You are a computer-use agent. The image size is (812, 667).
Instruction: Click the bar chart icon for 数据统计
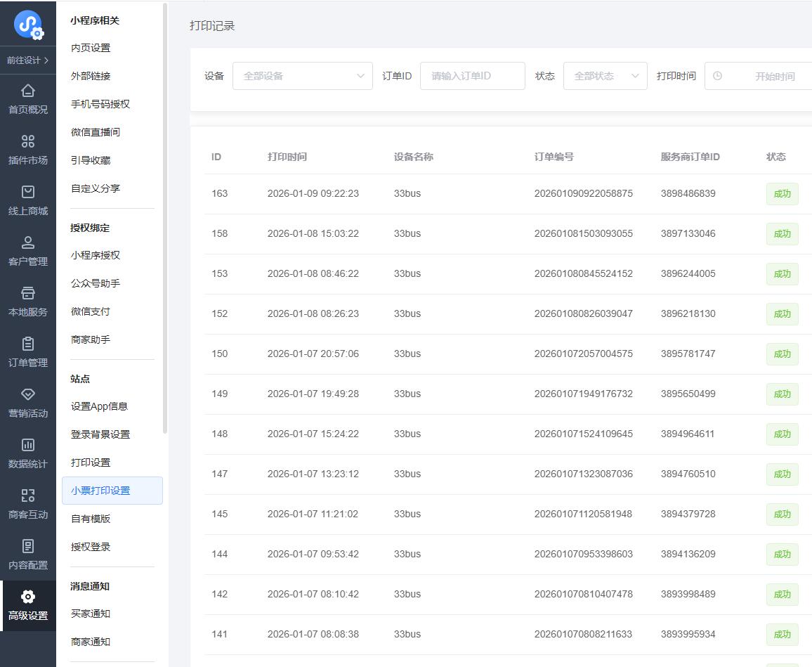pyautogui.click(x=28, y=445)
